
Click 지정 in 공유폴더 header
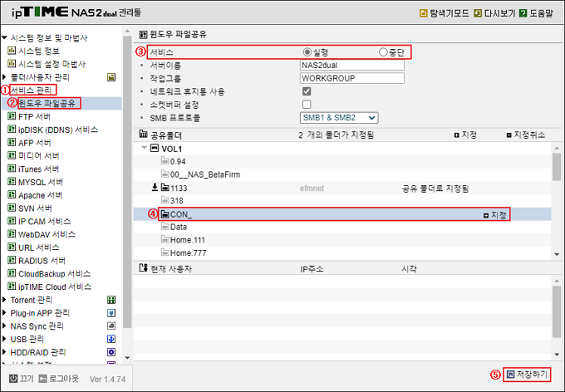coord(465,135)
